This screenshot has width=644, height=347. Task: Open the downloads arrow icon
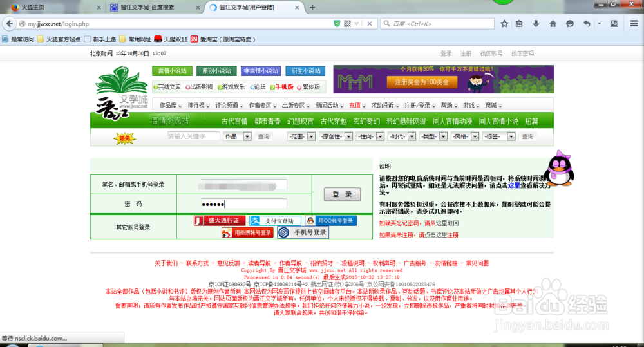point(536,24)
